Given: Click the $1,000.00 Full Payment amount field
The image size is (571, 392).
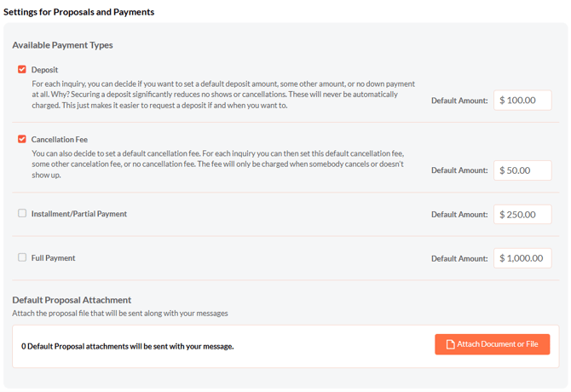Looking at the screenshot, I should click(x=522, y=258).
